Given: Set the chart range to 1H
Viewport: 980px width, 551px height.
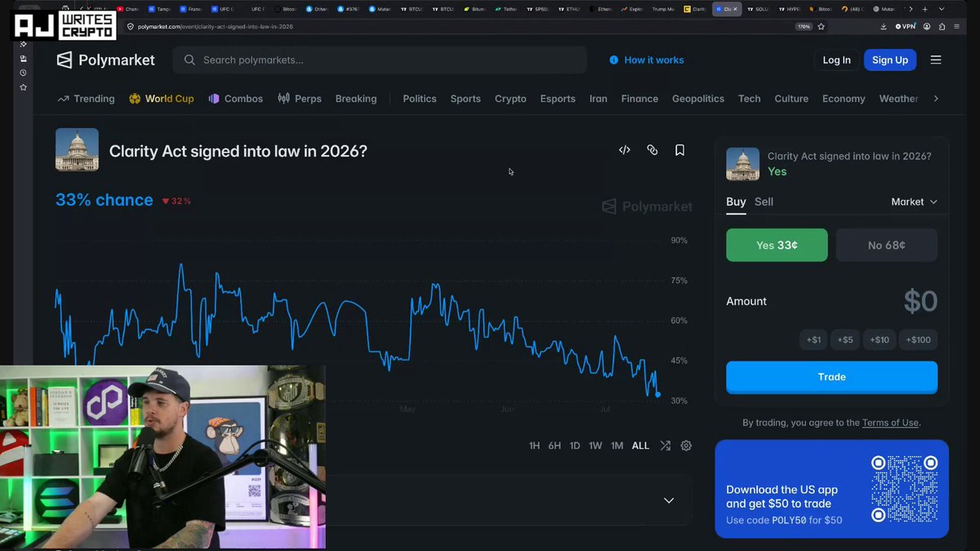Looking at the screenshot, I should (x=534, y=446).
